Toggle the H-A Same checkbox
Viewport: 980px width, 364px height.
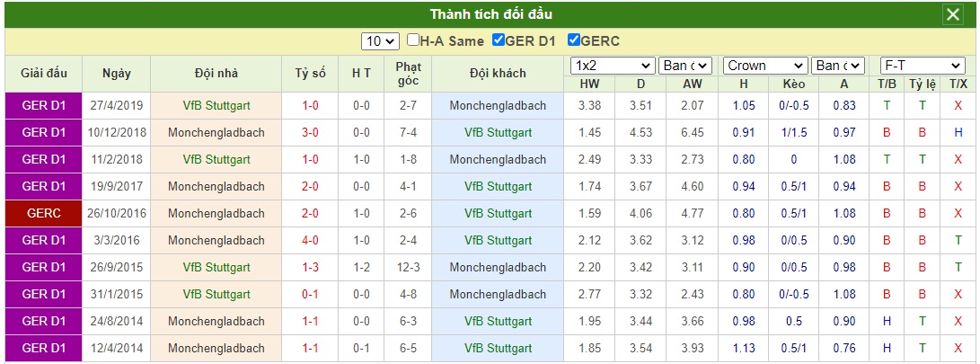pos(413,40)
